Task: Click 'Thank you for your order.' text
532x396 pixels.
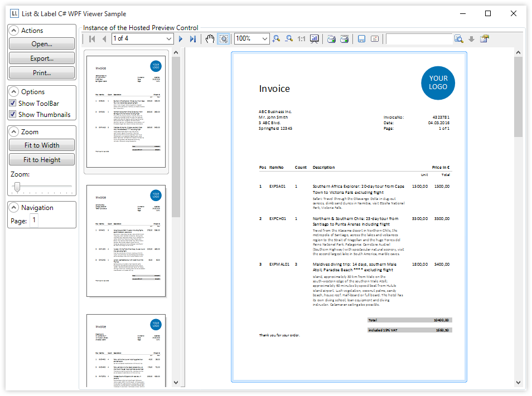Action: click(279, 335)
